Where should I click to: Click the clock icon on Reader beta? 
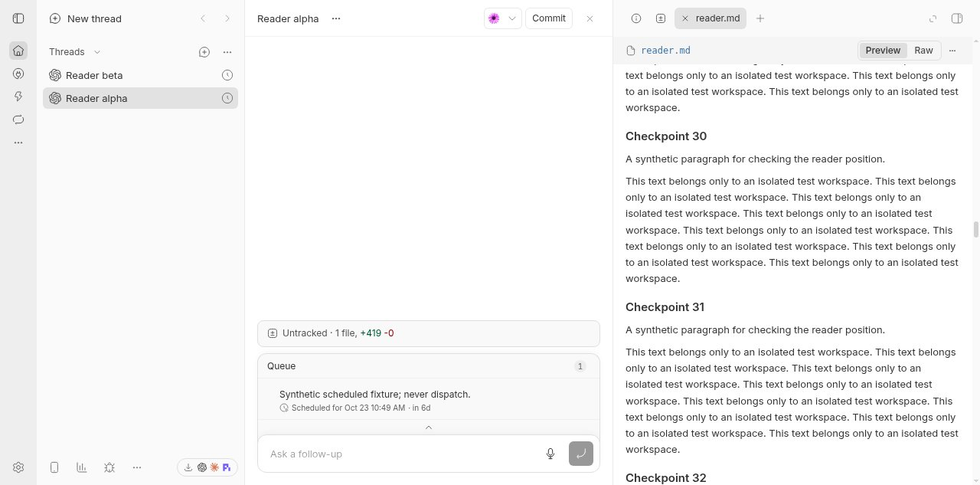click(x=227, y=75)
